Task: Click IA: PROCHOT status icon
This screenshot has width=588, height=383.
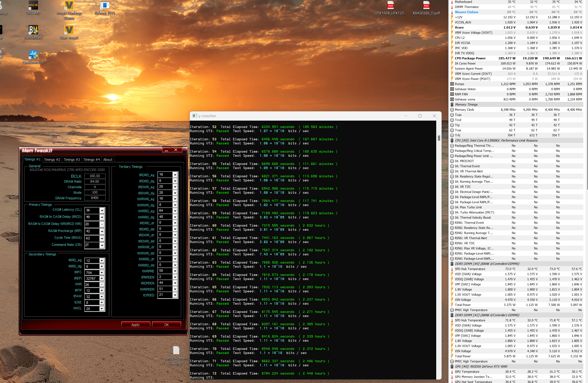Action: click(x=452, y=161)
